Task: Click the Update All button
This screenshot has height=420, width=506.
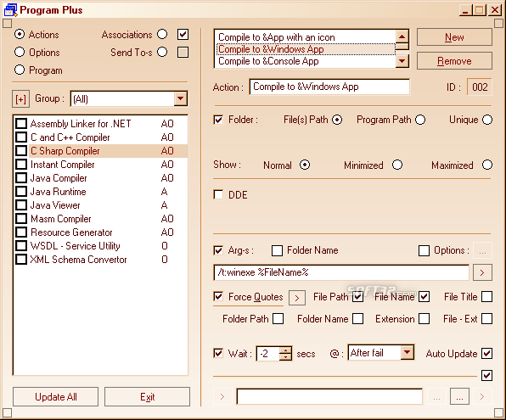Action: point(55,397)
